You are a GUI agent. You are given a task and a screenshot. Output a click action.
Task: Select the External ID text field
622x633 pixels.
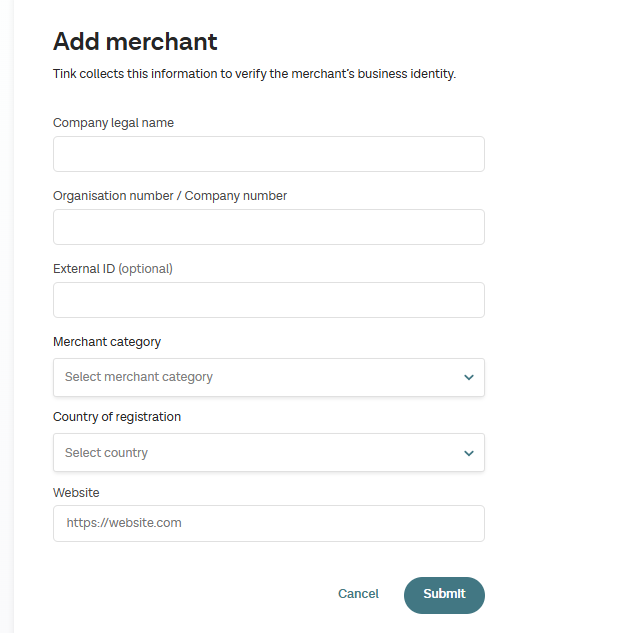tap(268, 300)
